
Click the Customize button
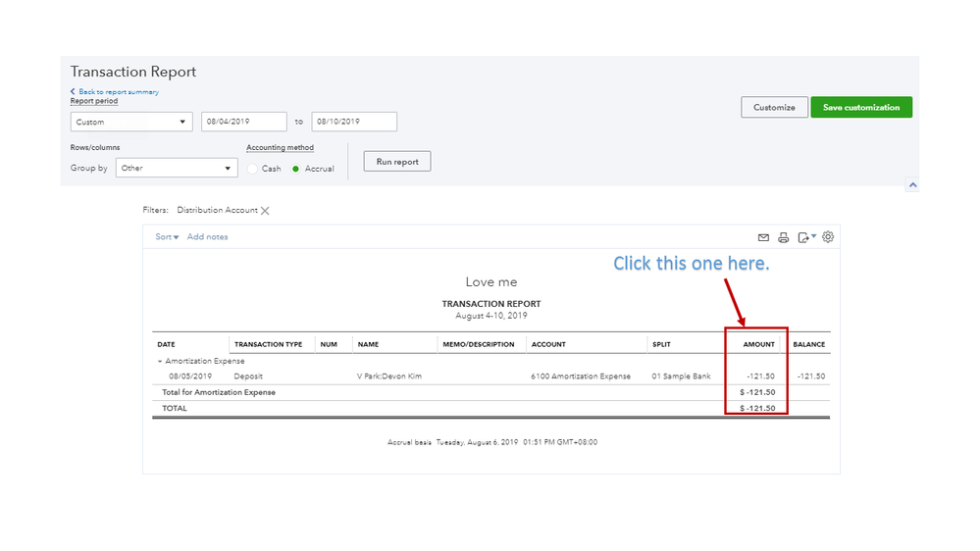(774, 108)
